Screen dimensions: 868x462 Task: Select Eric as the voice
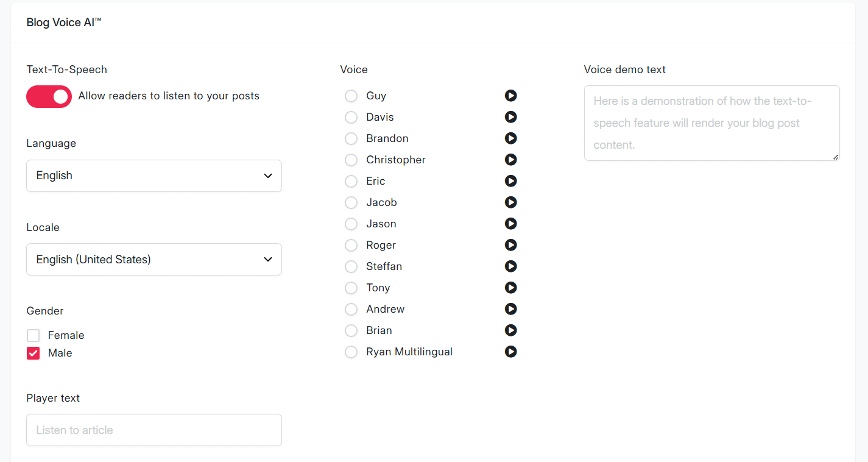pyautogui.click(x=351, y=181)
